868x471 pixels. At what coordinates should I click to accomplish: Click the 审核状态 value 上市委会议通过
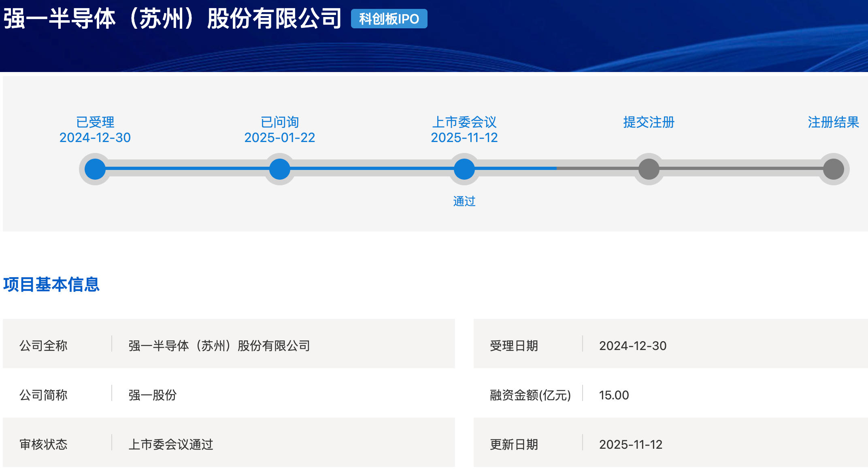pos(171,444)
